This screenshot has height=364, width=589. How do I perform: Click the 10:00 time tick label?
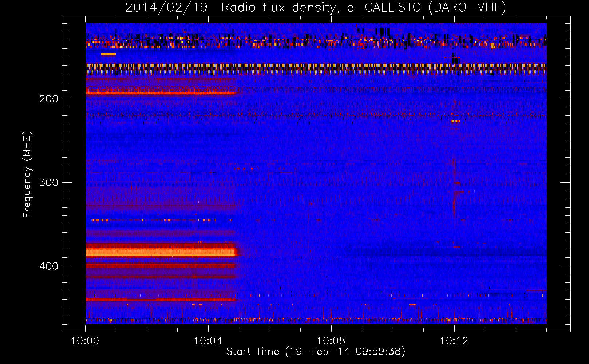[85, 341]
